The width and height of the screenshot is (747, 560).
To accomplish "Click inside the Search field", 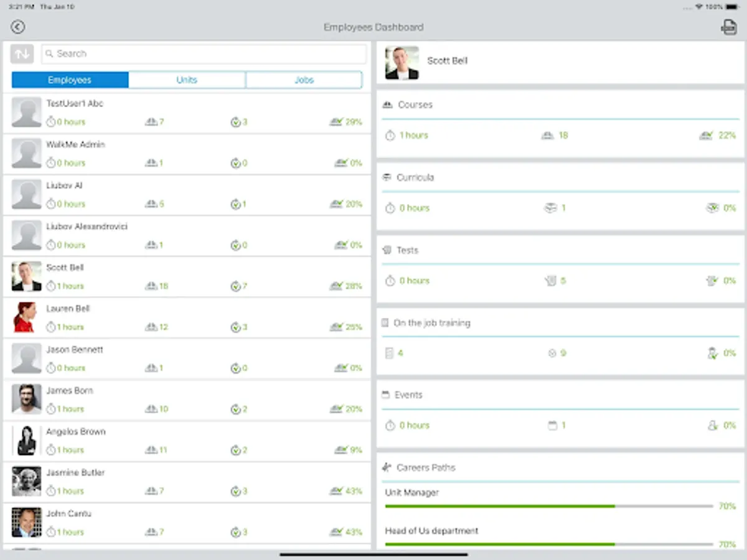I will (x=204, y=54).
